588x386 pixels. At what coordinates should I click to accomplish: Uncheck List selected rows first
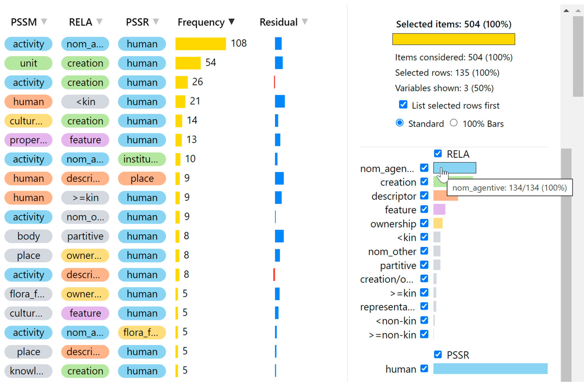click(x=403, y=104)
